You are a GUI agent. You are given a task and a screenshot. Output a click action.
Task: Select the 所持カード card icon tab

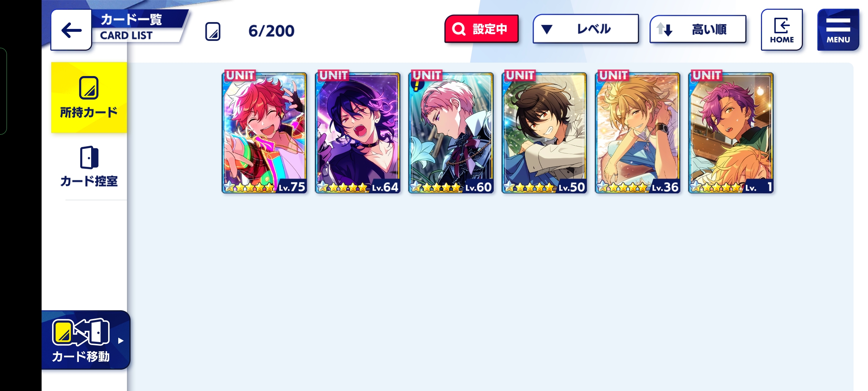point(89,97)
